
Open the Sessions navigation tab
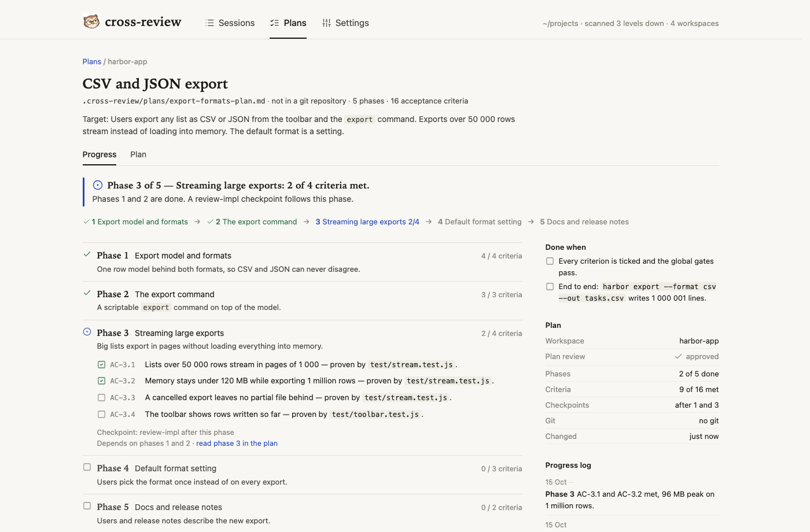click(x=230, y=23)
